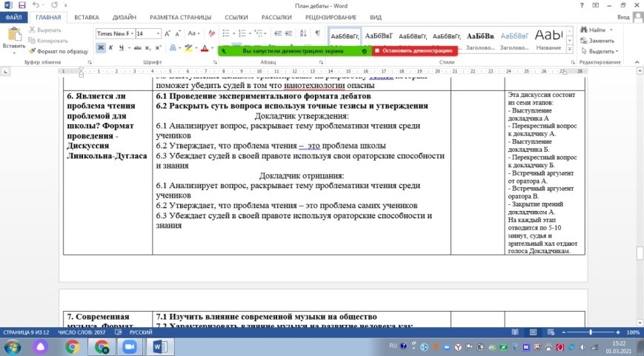Switch to read mode view
The image size is (644, 356).
(x=515, y=332)
